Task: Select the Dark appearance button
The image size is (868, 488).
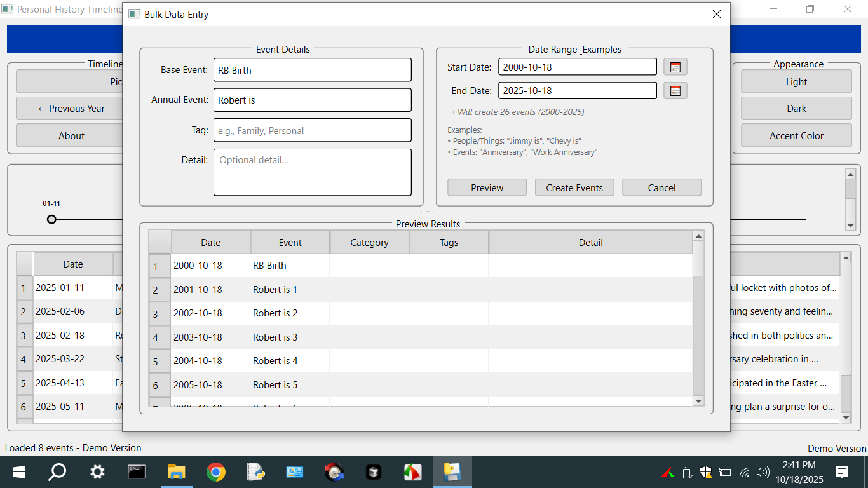Action: pyautogui.click(x=796, y=109)
